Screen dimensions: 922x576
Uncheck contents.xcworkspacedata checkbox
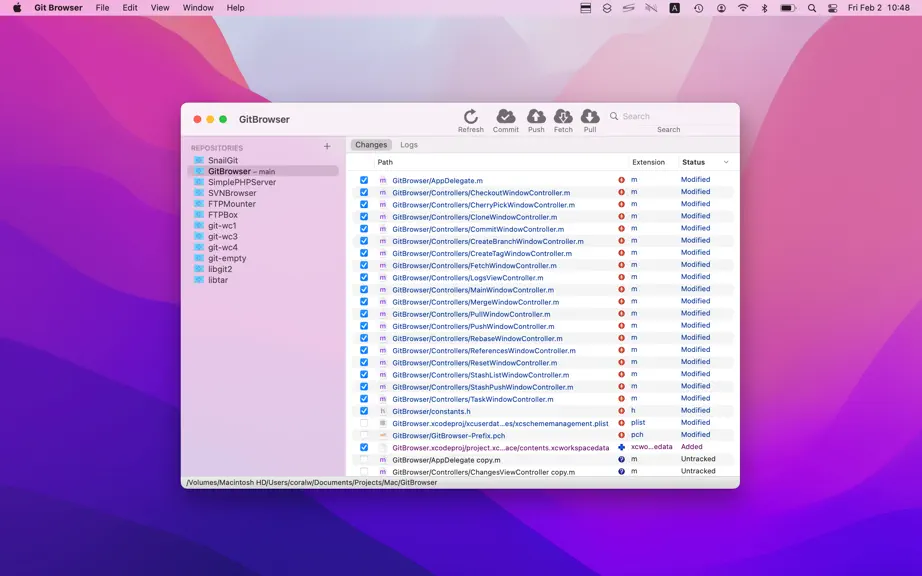click(x=364, y=447)
